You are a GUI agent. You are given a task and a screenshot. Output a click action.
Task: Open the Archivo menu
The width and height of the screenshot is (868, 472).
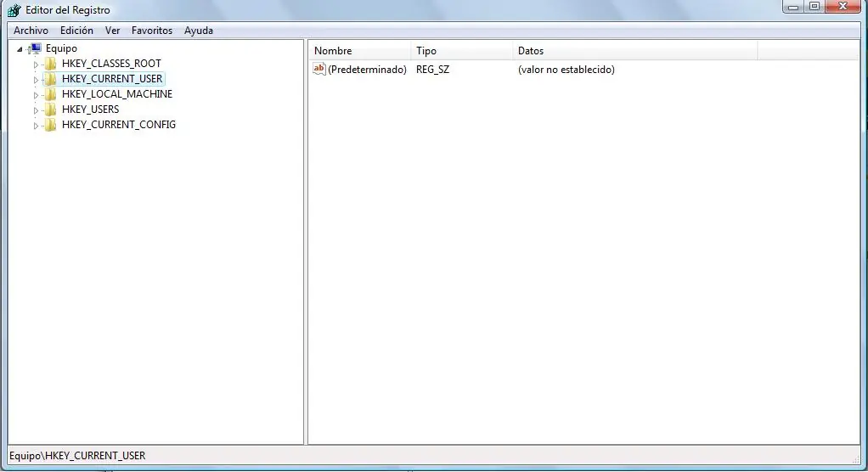(31, 31)
